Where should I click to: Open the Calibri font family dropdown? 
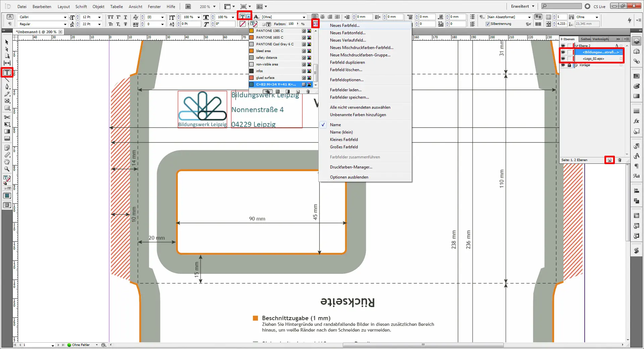(65, 17)
